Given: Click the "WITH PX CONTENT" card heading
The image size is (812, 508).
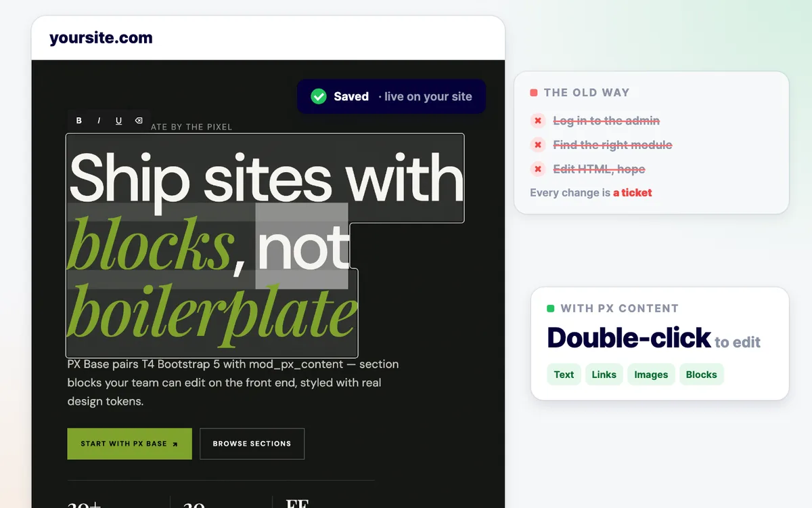Looking at the screenshot, I should (620, 309).
